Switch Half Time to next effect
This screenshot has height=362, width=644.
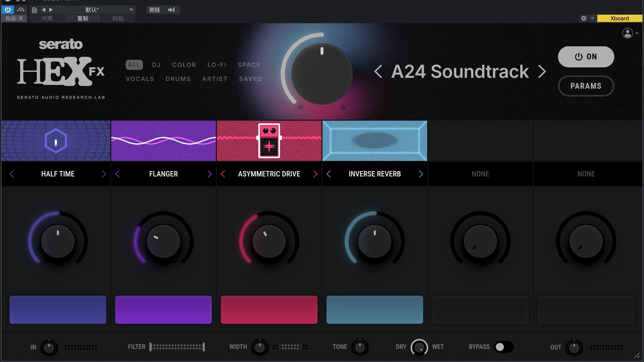(x=104, y=174)
